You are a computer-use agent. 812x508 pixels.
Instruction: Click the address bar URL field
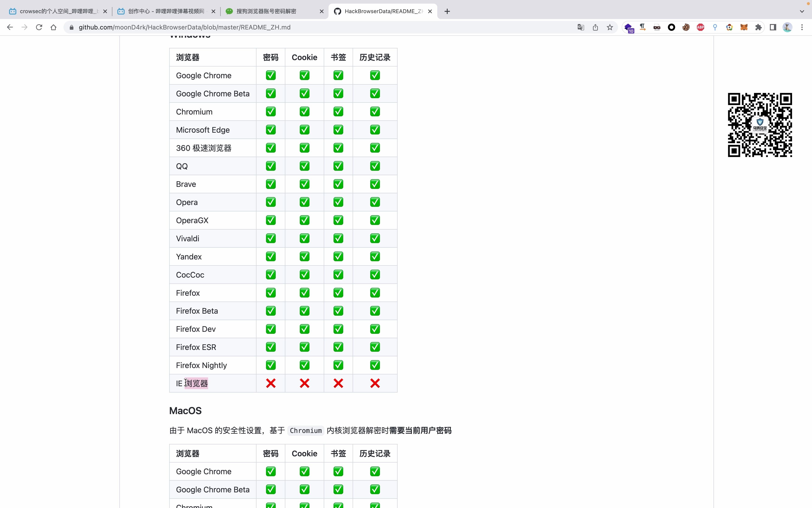[319, 27]
